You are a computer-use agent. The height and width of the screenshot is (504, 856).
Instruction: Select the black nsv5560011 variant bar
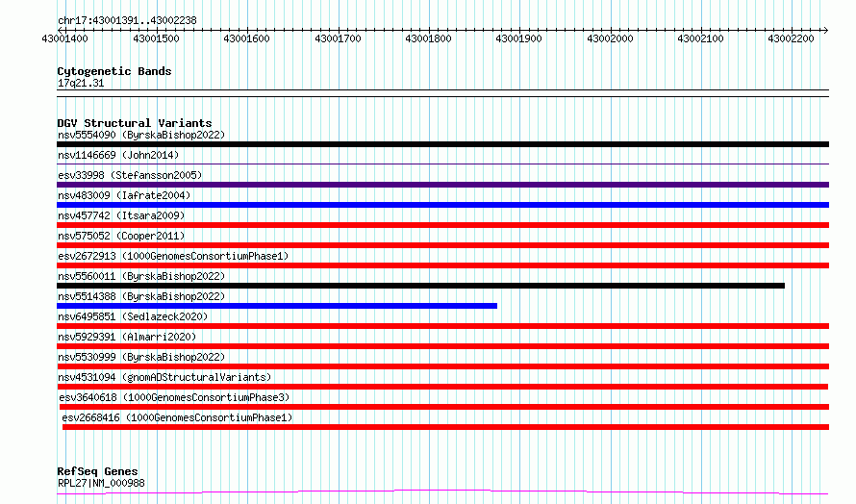tap(421, 286)
